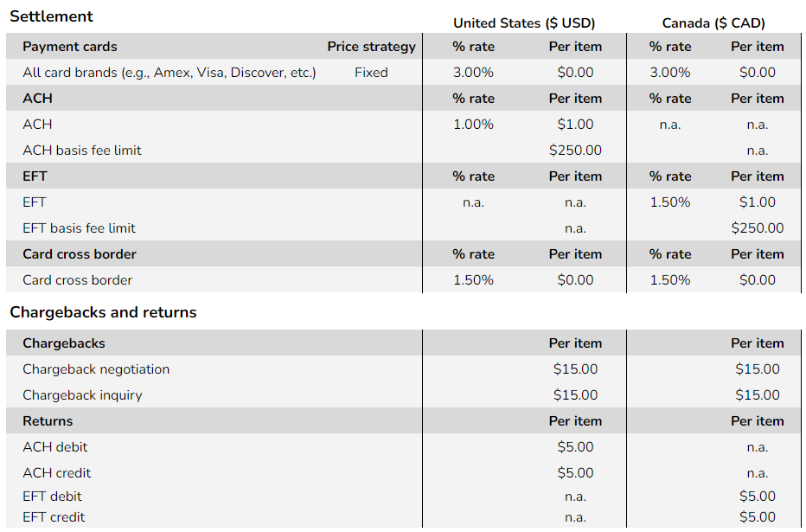Click the 1.00% ACH rate value
The width and height of the screenshot is (806, 532).
click(x=473, y=125)
